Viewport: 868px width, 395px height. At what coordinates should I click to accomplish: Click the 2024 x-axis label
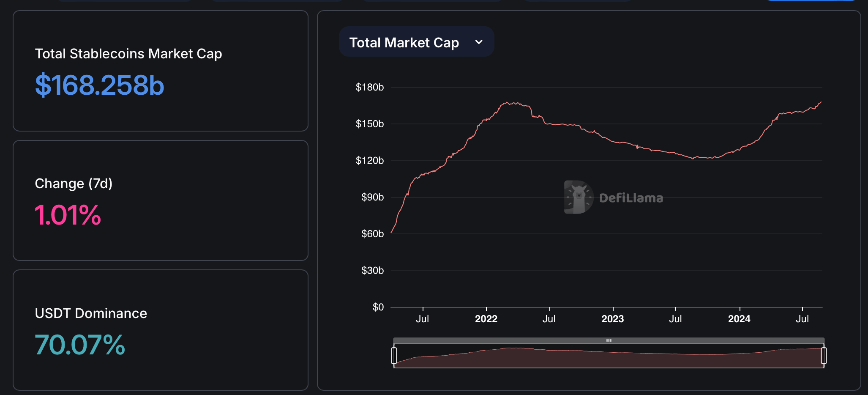[739, 319]
